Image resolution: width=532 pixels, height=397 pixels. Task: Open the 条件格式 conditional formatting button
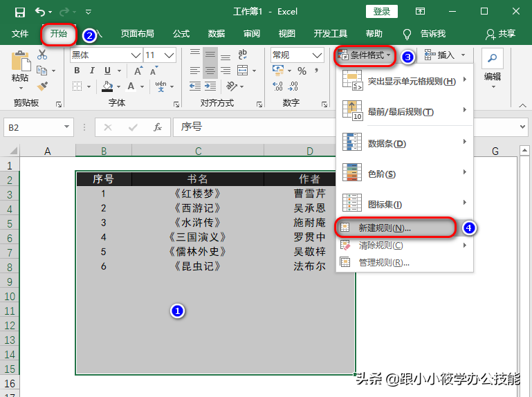365,55
